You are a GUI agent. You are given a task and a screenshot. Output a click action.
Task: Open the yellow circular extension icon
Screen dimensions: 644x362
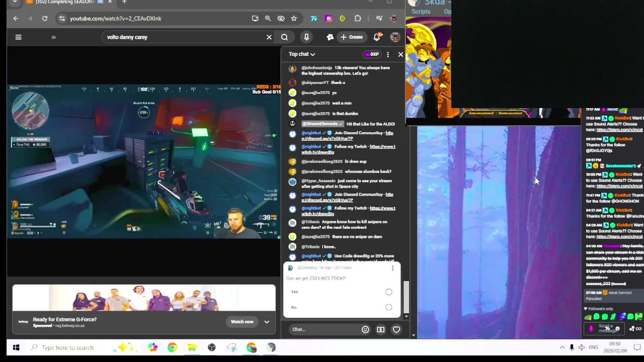coord(343,19)
